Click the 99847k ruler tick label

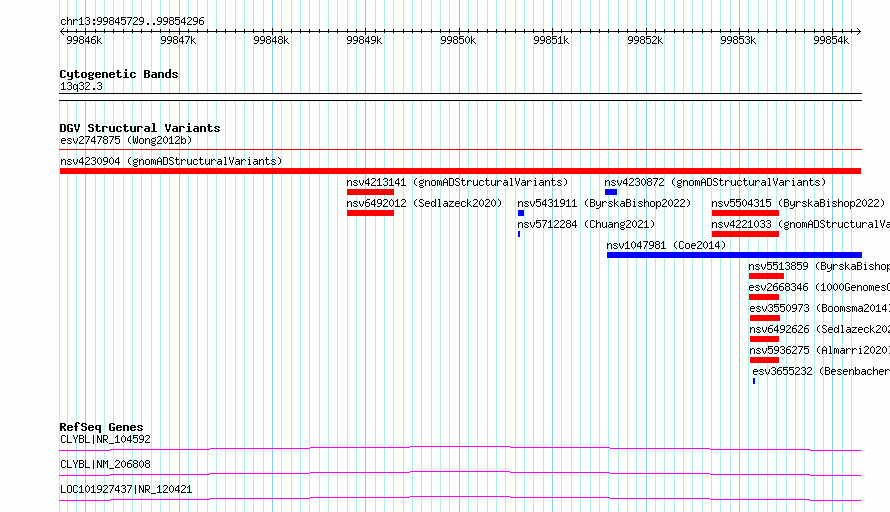click(178, 40)
